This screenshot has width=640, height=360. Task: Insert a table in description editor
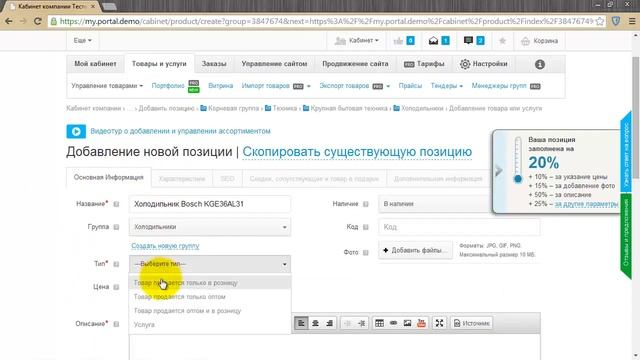[379, 323]
